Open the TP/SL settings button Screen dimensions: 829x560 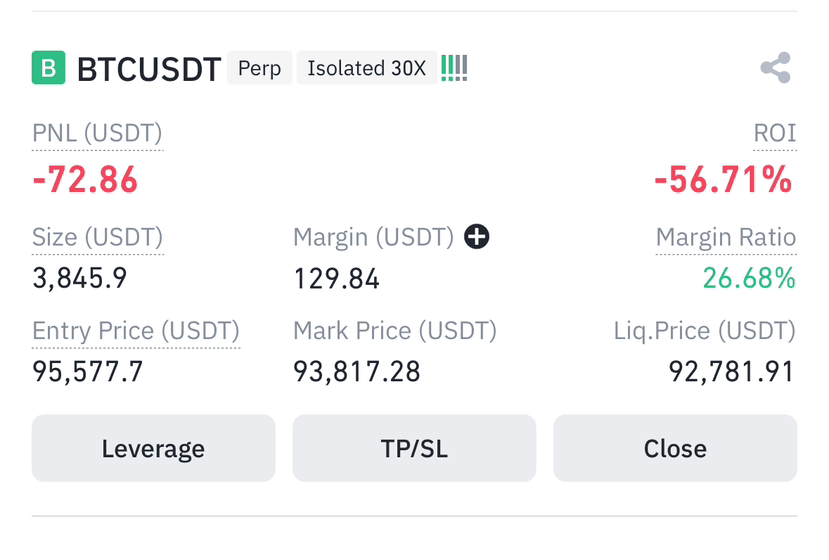[x=414, y=448]
